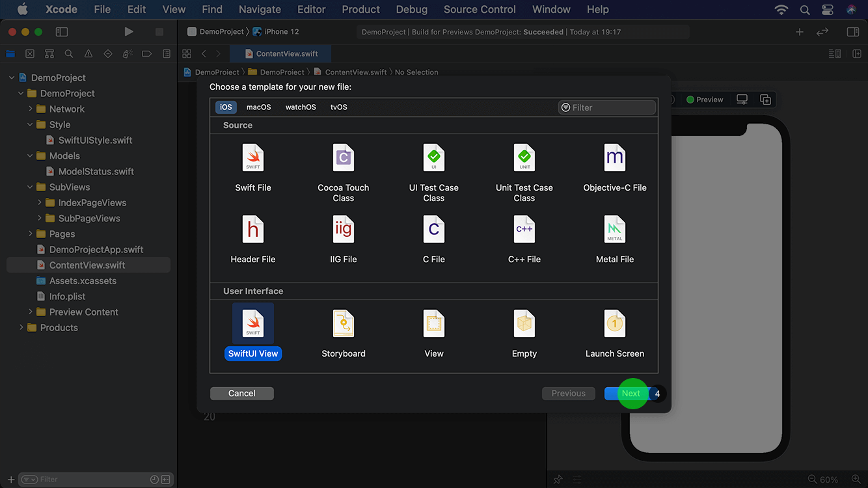Switch to the macOS platform tab
The image size is (868, 488).
258,107
